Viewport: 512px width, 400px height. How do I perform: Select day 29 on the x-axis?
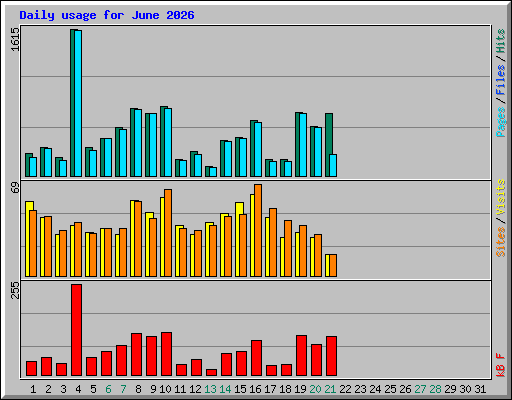click(450, 389)
